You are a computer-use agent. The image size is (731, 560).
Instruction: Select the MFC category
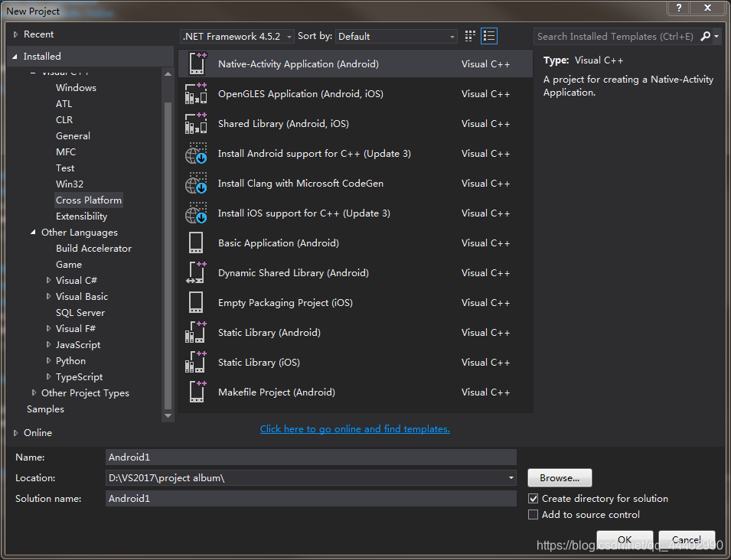(66, 152)
